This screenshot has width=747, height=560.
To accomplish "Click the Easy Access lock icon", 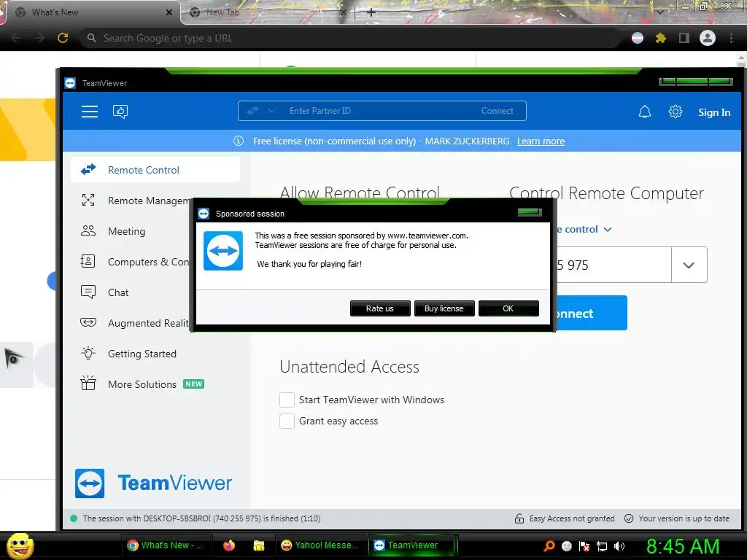I will point(519,518).
